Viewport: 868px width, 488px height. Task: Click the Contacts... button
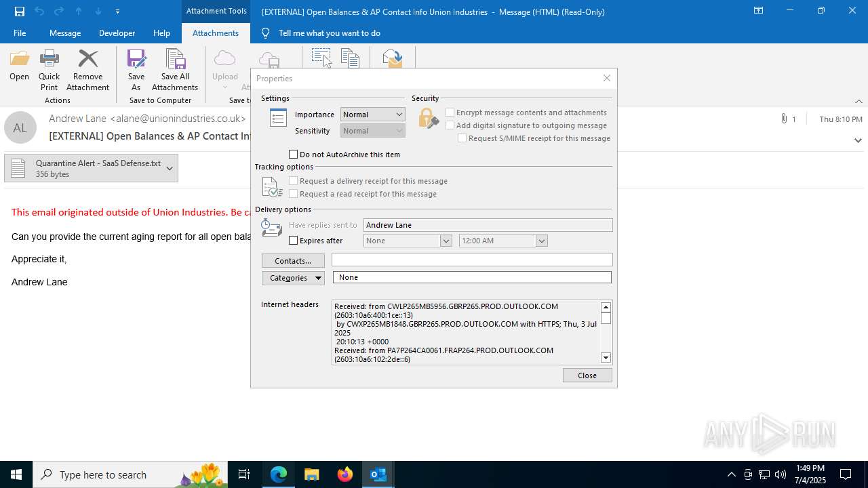pos(293,261)
